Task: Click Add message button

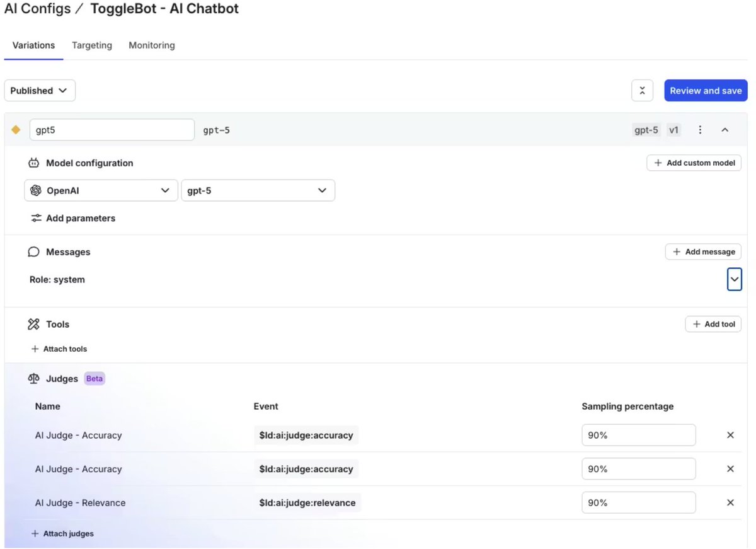Action: [x=703, y=251]
